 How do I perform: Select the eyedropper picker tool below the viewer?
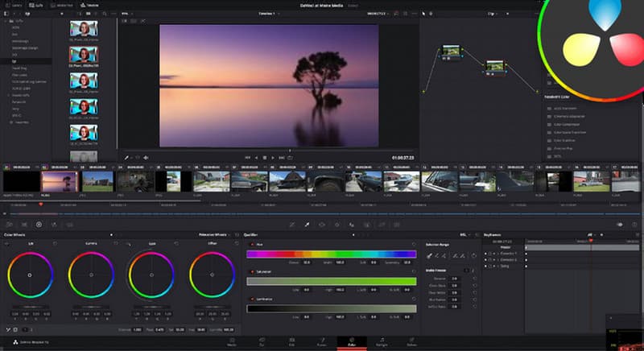[307, 225]
